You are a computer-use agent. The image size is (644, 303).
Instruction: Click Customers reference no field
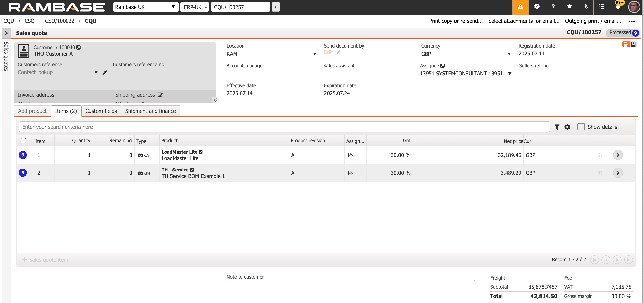(x=160, y=73)
